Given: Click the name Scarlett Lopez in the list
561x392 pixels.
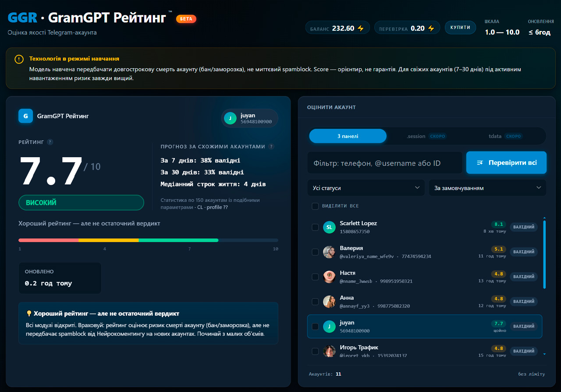Looking at the screenshot, I should (358, 223).
